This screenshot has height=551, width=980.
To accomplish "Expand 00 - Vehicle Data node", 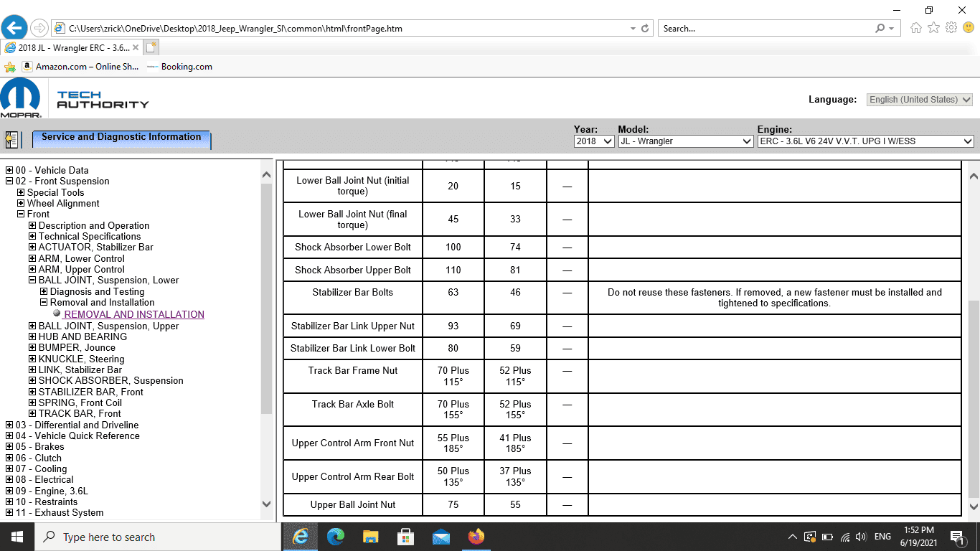I will [9, 170].
